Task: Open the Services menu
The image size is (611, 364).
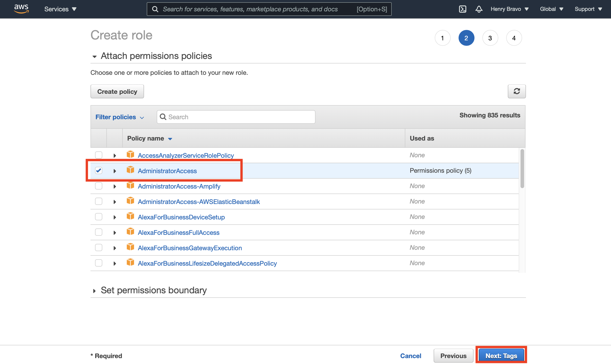Action: coord(60,9)
